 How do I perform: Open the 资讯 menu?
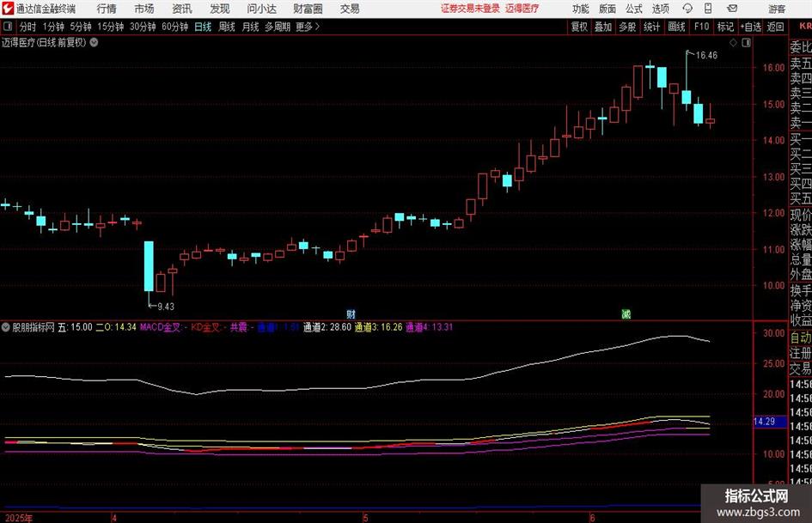(x=182, y=9)
